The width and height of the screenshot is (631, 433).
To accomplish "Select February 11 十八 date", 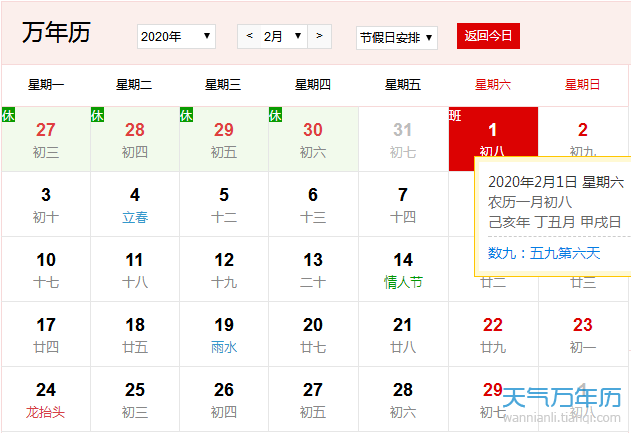I will [x=135, y=269].
